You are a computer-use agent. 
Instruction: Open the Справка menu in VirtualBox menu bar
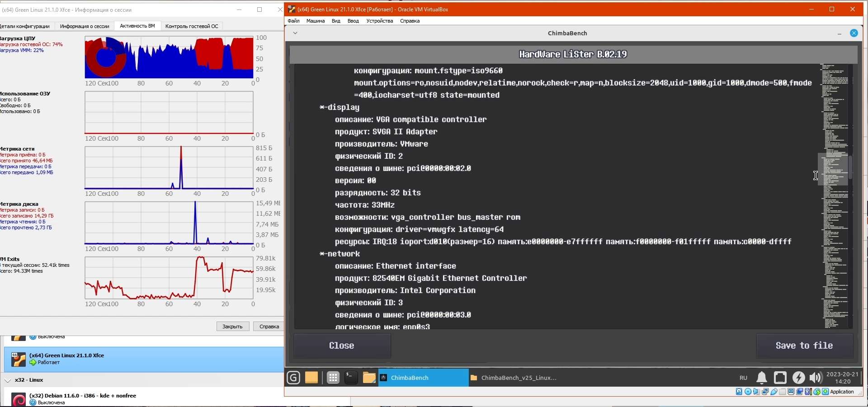(410, 21)
